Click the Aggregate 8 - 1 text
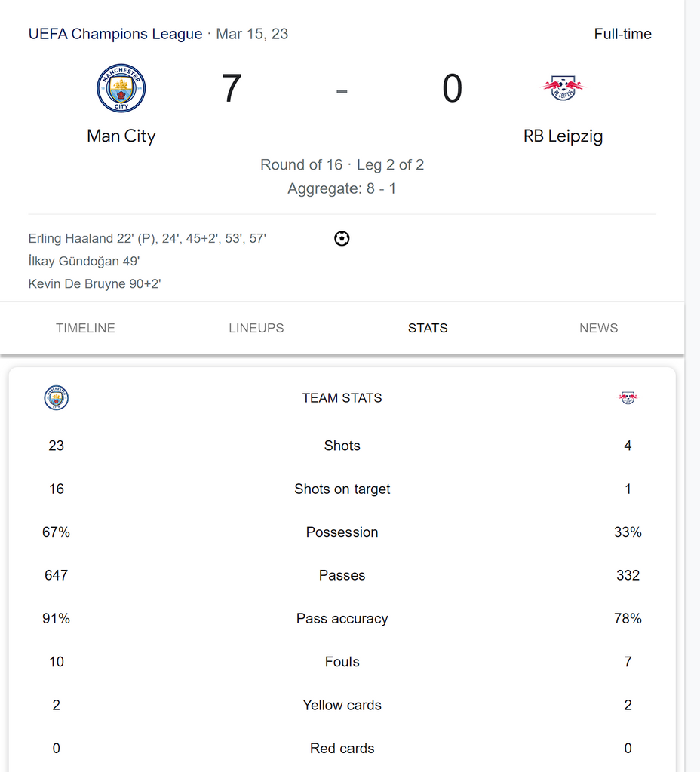The width and height of the screenshot is (700, 772). 342,188
